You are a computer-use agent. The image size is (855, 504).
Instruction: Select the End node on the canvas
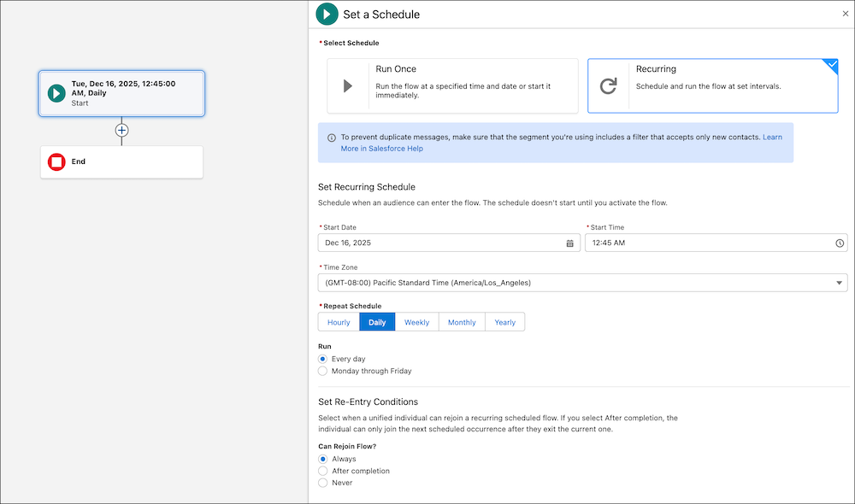coord(121,161)
